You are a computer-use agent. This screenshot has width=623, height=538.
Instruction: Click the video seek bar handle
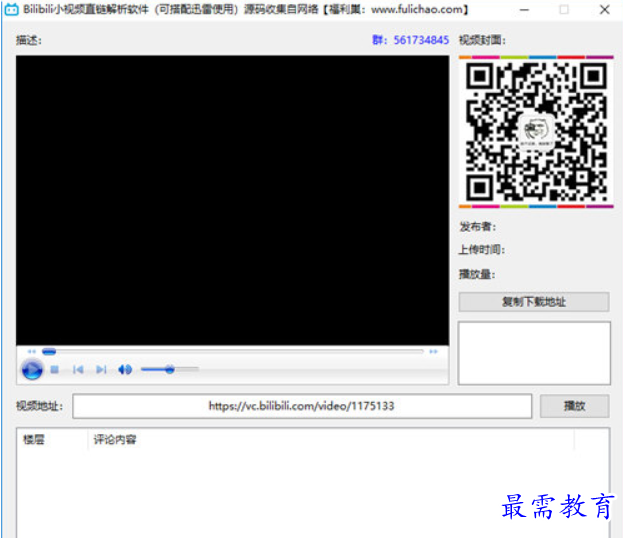click(x=49, y=351)
